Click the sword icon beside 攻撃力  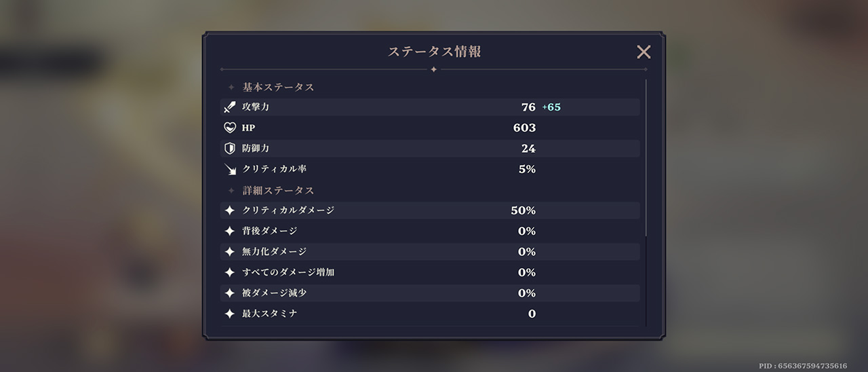pyautogui.click(x=230, y=107)
